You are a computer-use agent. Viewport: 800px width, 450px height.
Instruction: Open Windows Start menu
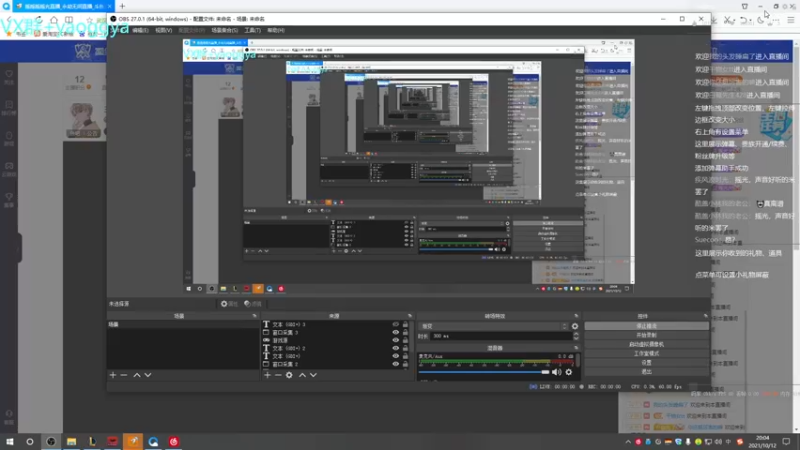(10, 441)
